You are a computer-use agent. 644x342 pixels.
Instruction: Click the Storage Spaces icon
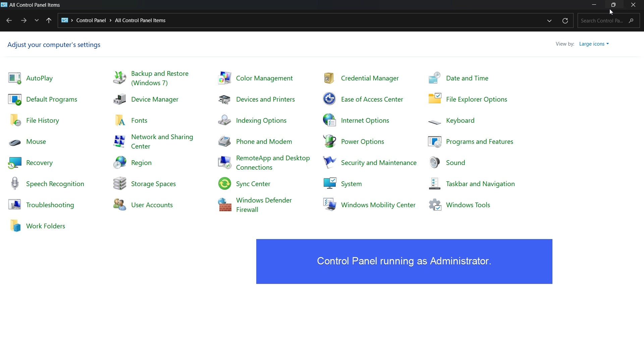pos(119,184)
